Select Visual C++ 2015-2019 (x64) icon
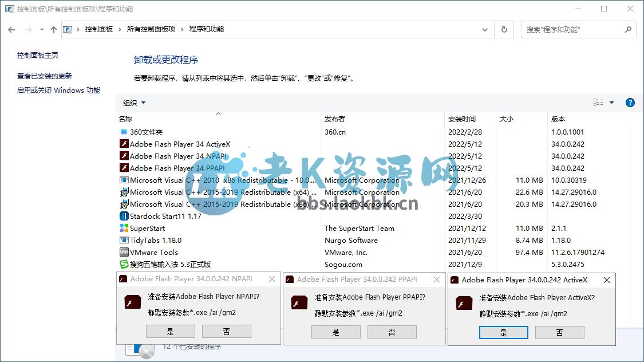The width and height of the screenshot is (644, 362). point(124,192)
